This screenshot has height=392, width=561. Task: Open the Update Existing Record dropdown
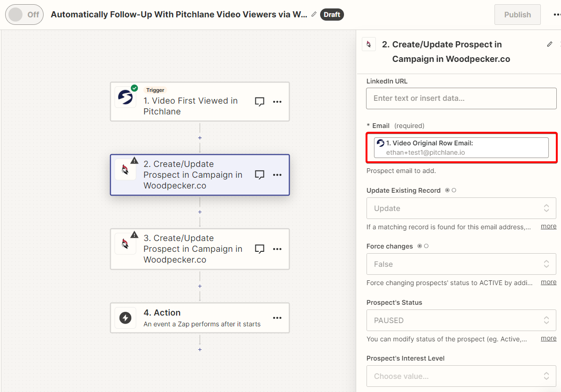click(x=461, y=208)
